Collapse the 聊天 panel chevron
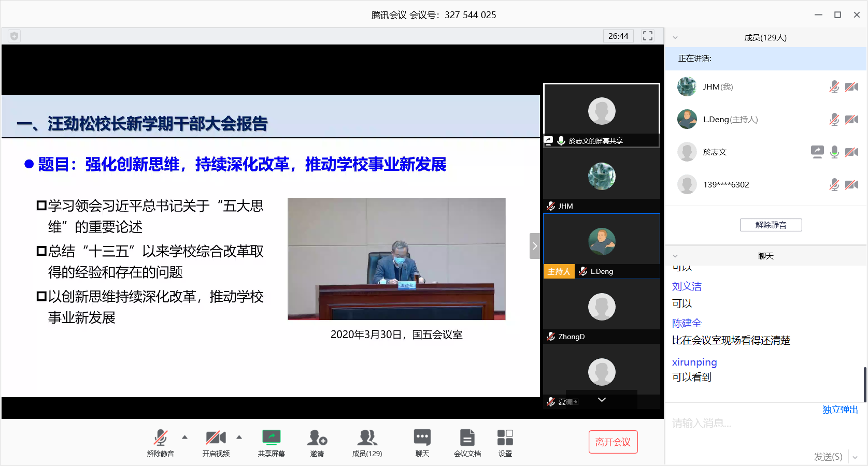 [x=675, y=256]
